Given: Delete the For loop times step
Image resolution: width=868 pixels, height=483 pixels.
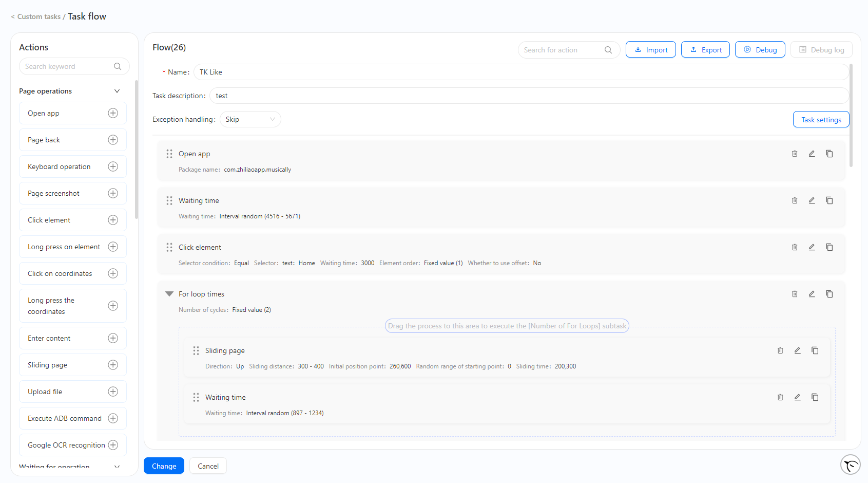Looking at the screenshot, I should click(795, 294).
